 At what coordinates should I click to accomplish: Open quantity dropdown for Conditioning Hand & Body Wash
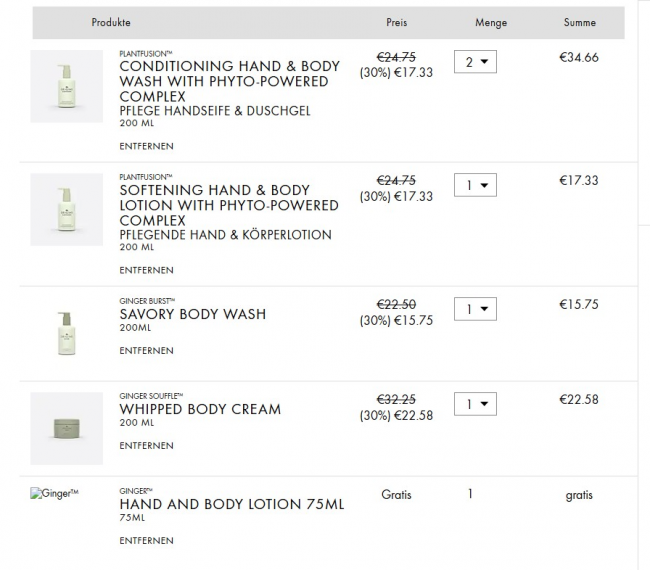[475, 62]
